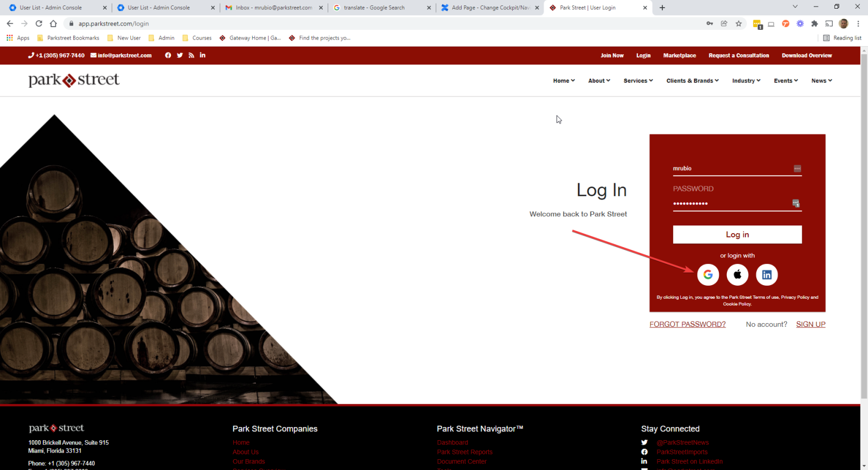Open Chrome extensions puzzle icon
This screenshot has width=868, height=470.
click(814, 23)
